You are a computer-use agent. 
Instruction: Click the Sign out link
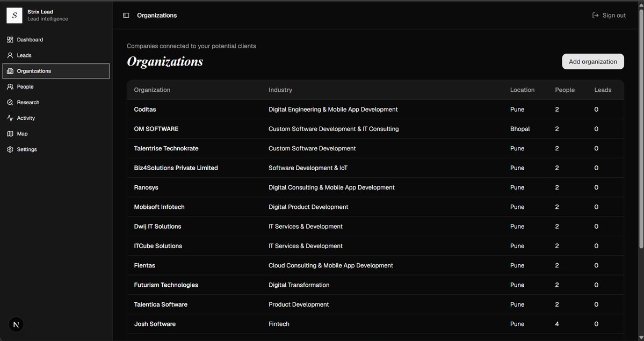[609, 15]
